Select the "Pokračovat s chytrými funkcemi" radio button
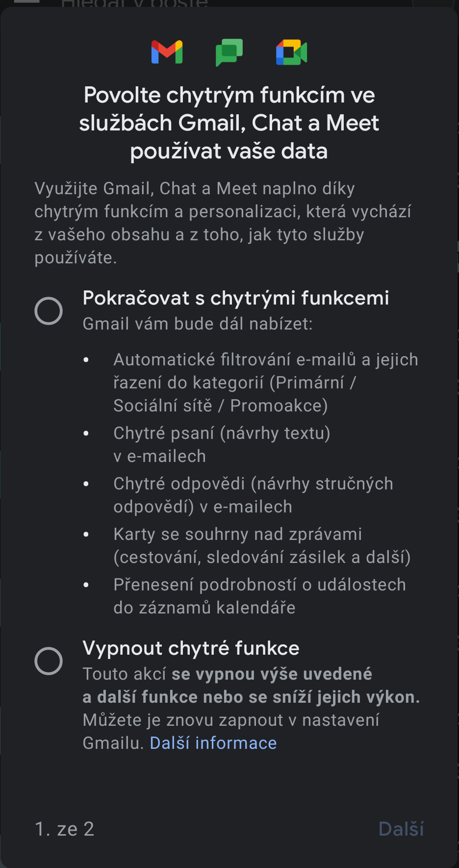The height and width of the screenshot is (868, 459). tap(49, 311)
